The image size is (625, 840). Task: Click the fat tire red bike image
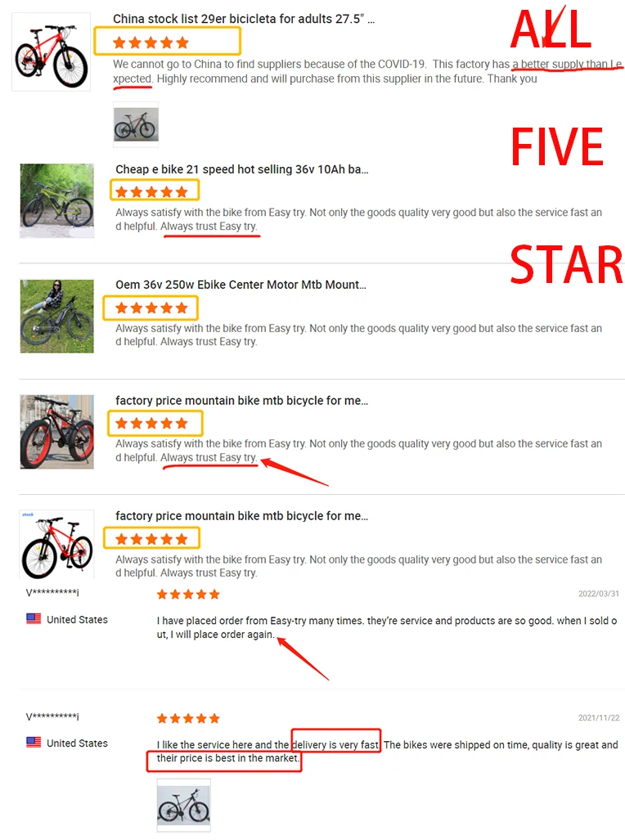coord(56,432)
